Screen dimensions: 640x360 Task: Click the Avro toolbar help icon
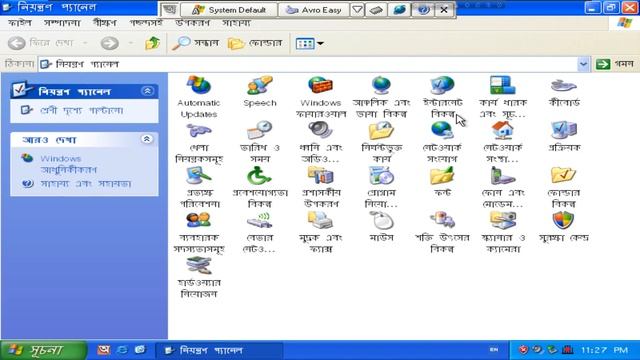pos(423,10)
